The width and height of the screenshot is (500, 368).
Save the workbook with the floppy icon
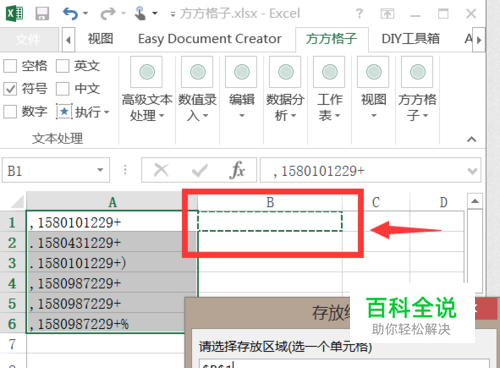click(42, 14)
